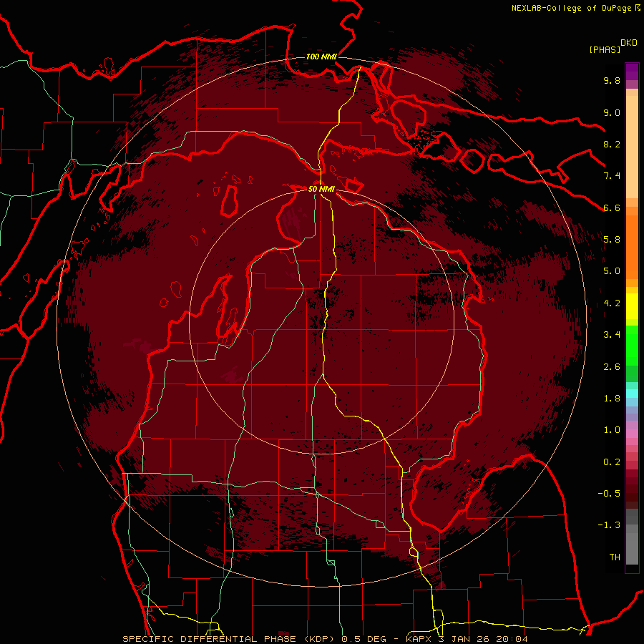Pick the pale peach color bar segment
The width and height of the screenshot is (644, 644).
pyautogui.click(x=632, y=147)
